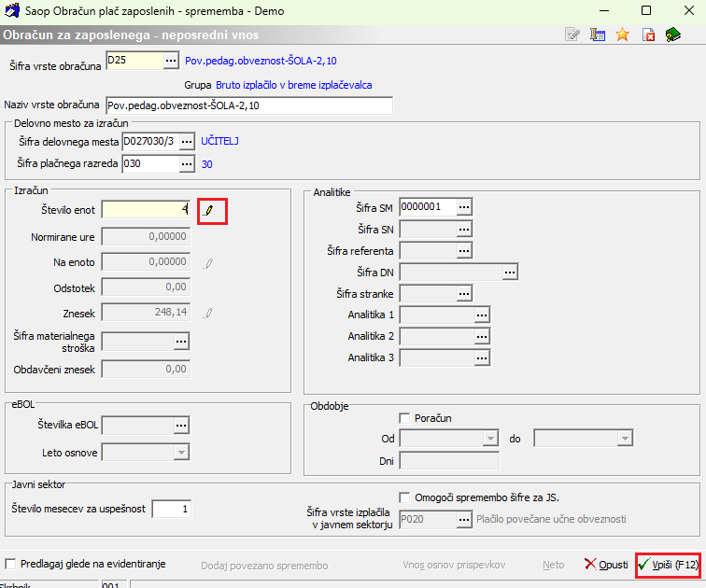Open lookup for Analitika 3
Screen dimensions: 706x588
482,358
